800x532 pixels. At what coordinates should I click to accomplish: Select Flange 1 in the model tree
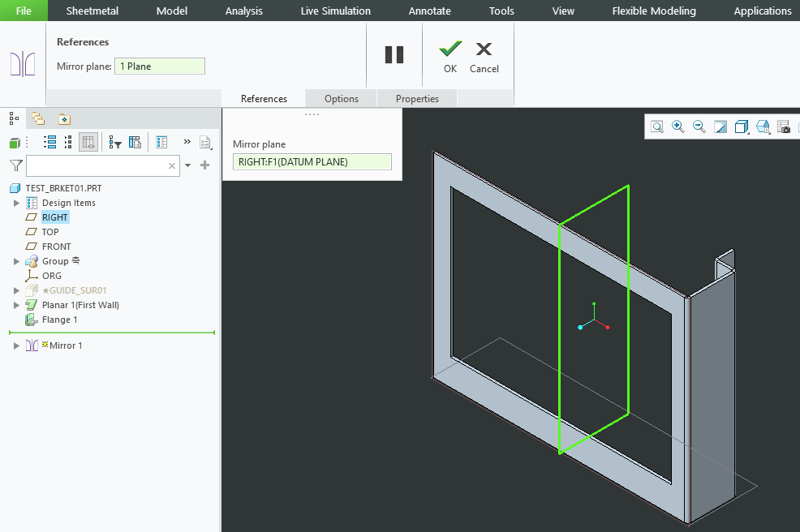pos(60,320)
